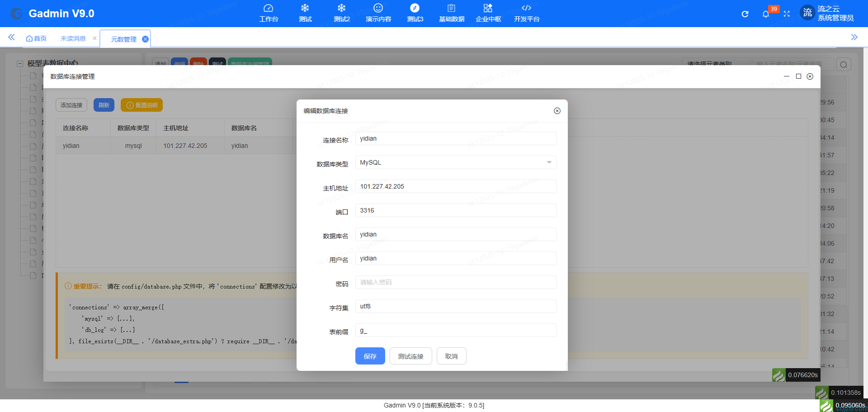
Task: Click the 演示内容 smiley icon
Action: pos(378,13)
